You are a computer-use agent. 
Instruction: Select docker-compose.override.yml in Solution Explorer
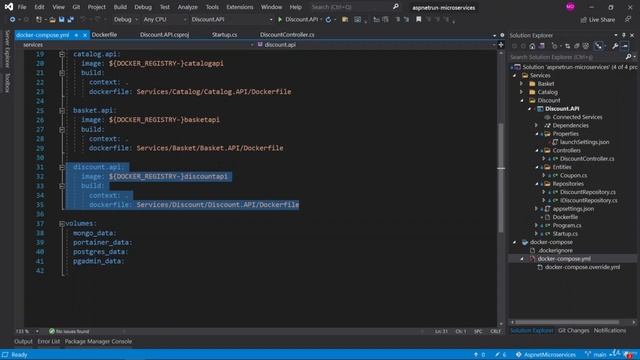(x=582, y=267)
